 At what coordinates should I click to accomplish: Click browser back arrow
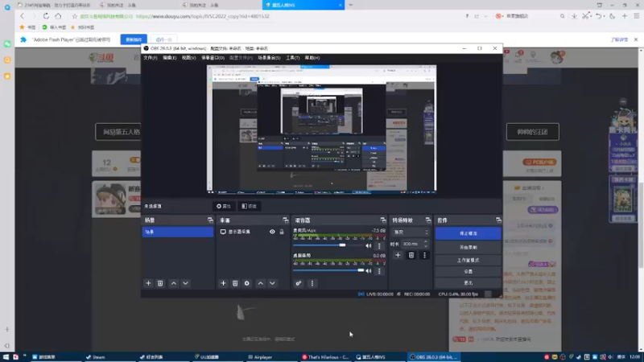(23, 16)
